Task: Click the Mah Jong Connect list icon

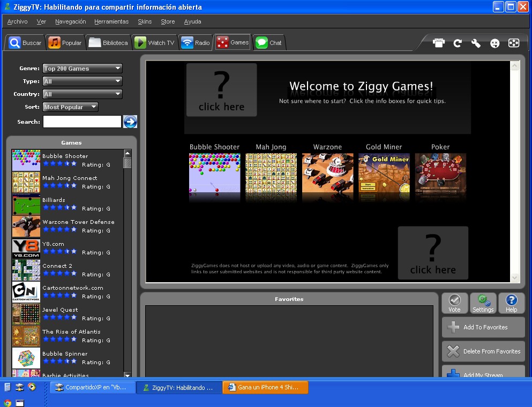Action: pos(26,182)
